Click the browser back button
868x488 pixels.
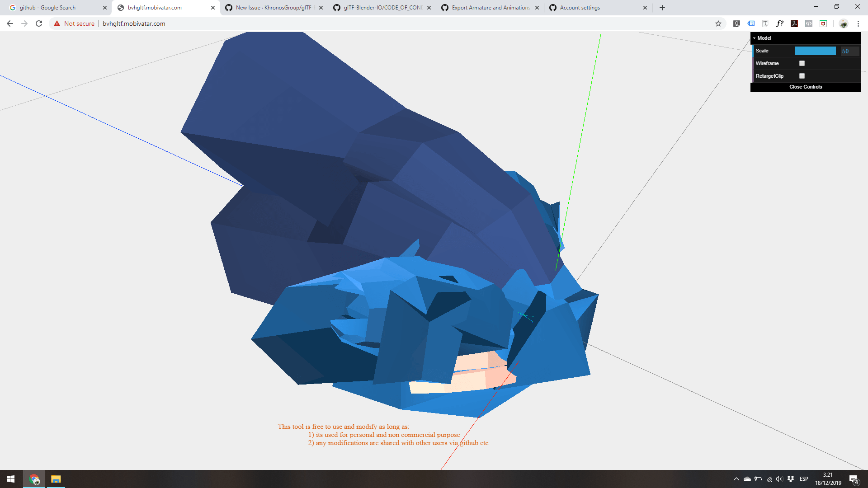click(x=9, y=23)
